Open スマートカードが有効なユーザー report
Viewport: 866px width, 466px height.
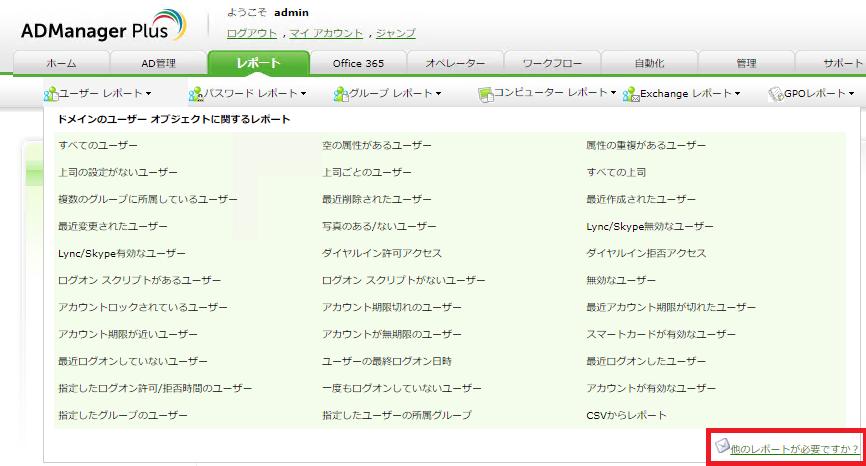(x=661, y=335)
